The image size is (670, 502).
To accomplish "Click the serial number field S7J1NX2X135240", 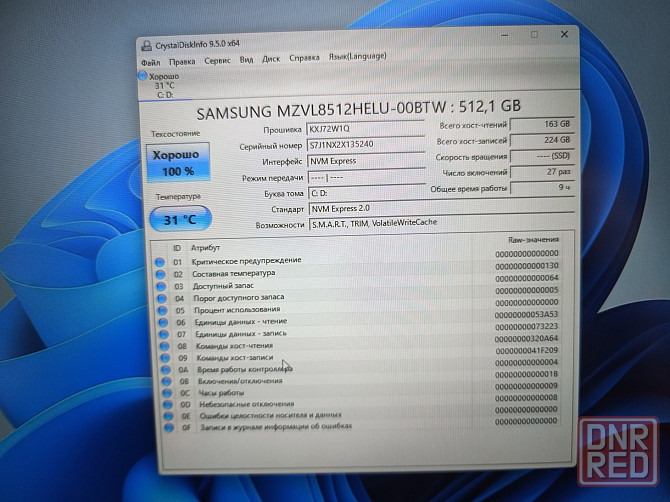I will pyautogui.click(x=366, y=144).
